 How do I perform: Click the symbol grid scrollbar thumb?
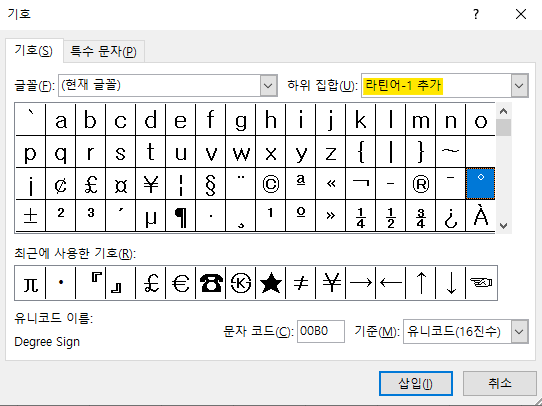click(503, 128)
